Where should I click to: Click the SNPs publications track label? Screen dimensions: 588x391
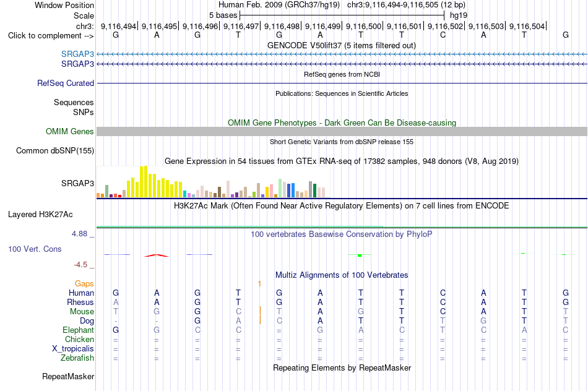coord(84,112)
